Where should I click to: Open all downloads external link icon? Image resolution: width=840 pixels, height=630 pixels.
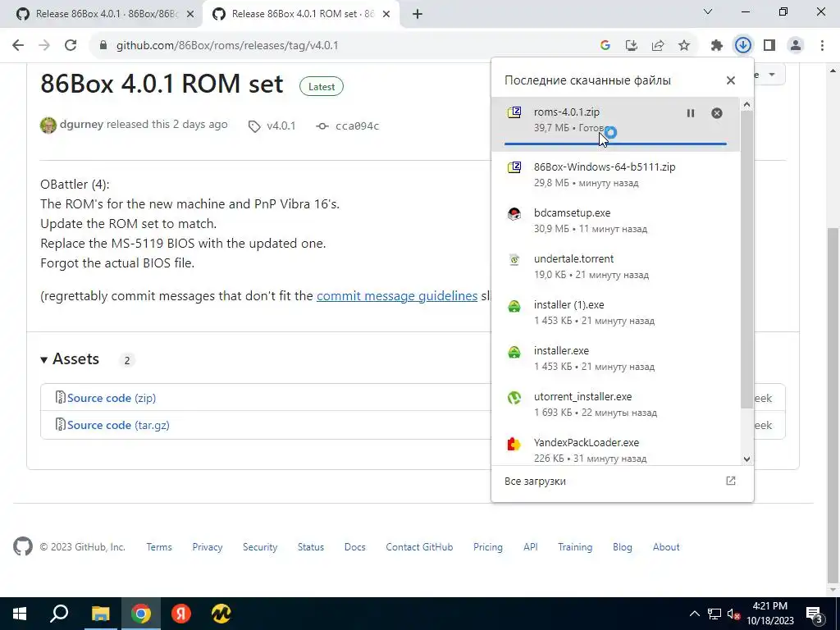click(x=731, y=481)
